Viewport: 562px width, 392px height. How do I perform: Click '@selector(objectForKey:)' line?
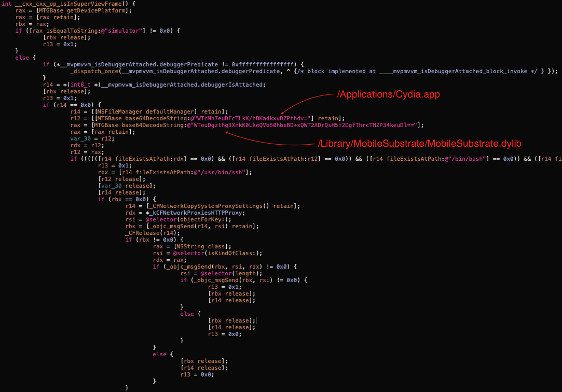point(178,219)
